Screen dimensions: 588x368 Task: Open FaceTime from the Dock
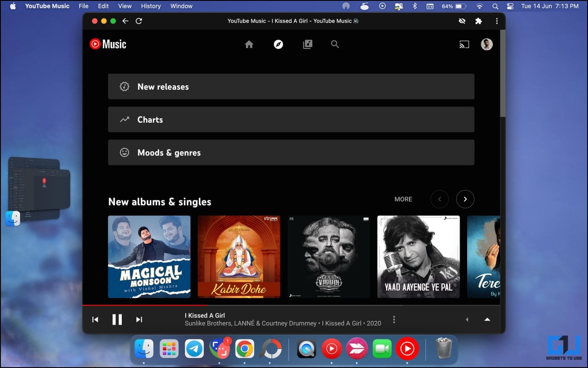(x=382, y=349)
